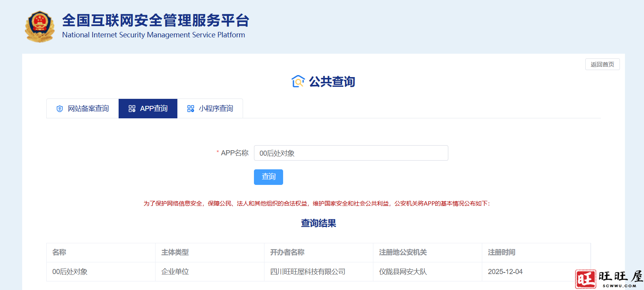This screenshot has height=290, width=644.
Task: Click the blue 查询 button
Action: (268, 177)
